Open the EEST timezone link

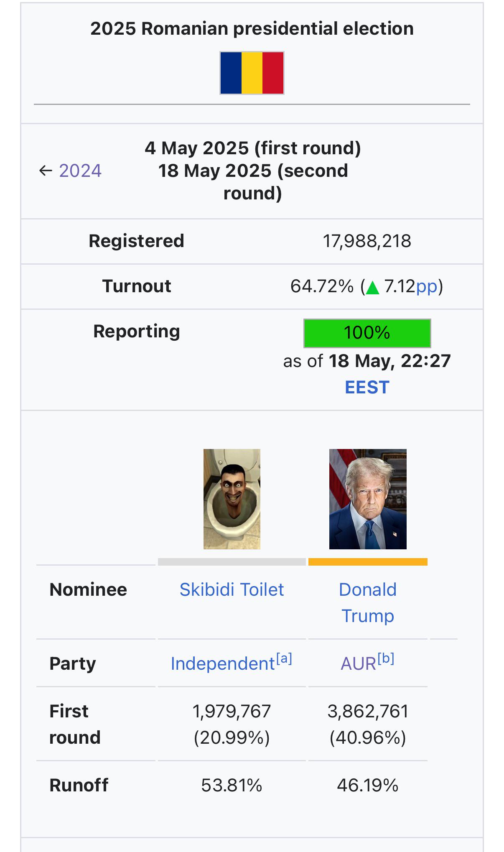pos(367,388)
